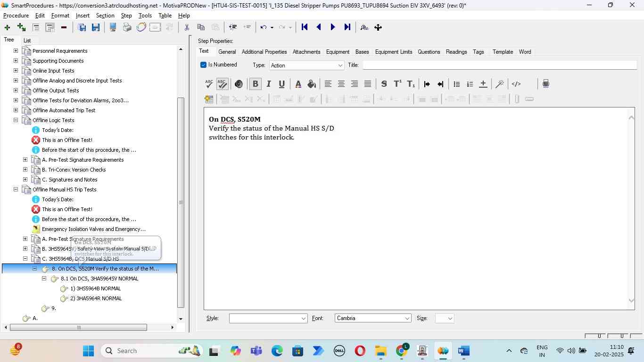Switch to the Equipment Limits tab
Image resolution: width=644 pixels, height=362 pixels.
[x=394, y=52]
